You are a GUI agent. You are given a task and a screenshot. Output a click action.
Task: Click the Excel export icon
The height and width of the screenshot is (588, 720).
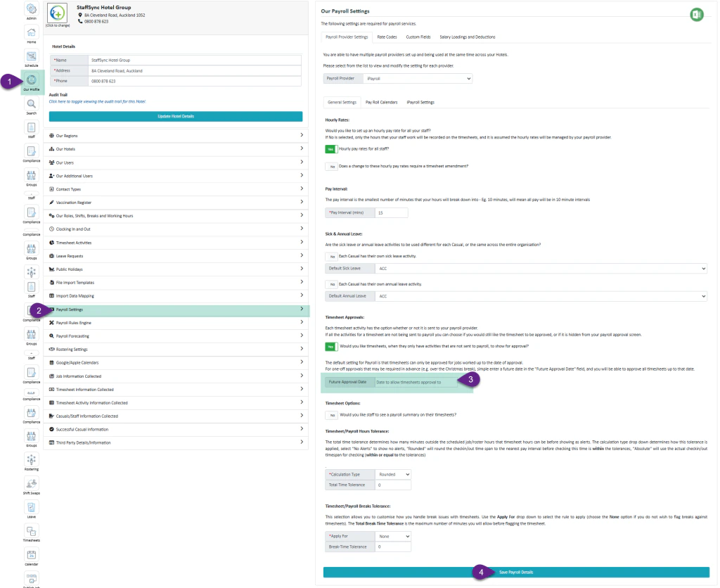click(x=697, y=15)
